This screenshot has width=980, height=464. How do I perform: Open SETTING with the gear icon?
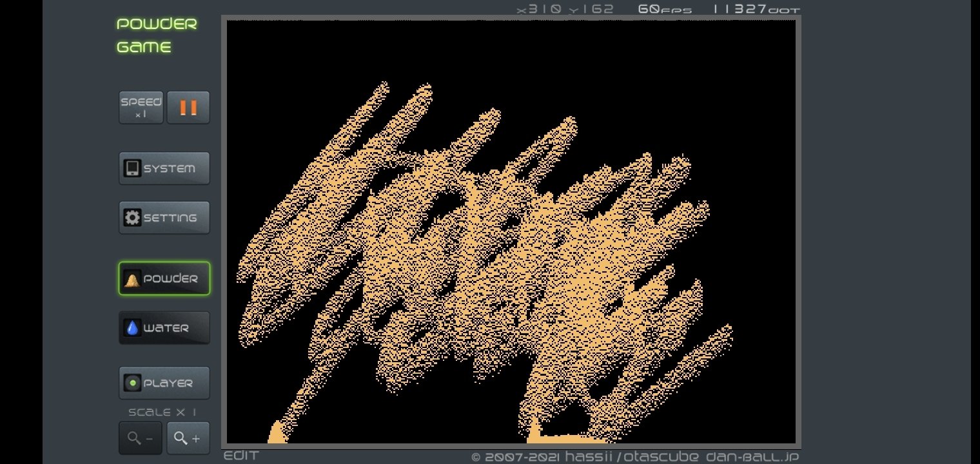point(164,218)
